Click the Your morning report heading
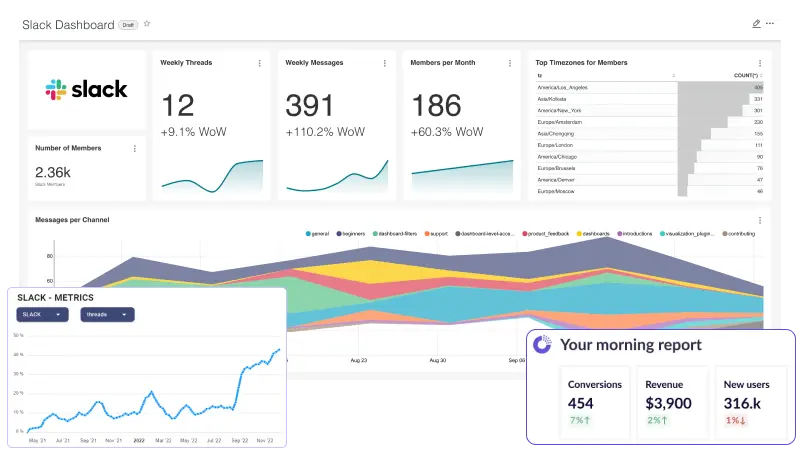Viewport: 800px width, 454px height. click(631, 345)
